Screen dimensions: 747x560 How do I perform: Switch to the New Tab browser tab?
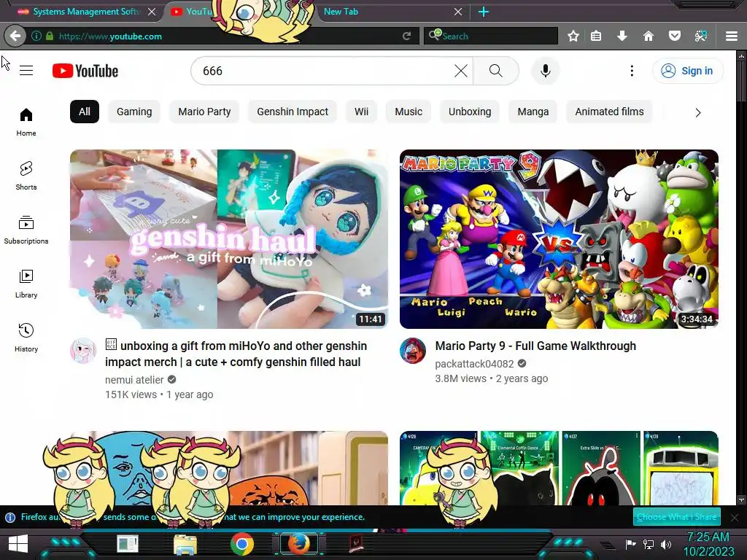pos(381,12)
